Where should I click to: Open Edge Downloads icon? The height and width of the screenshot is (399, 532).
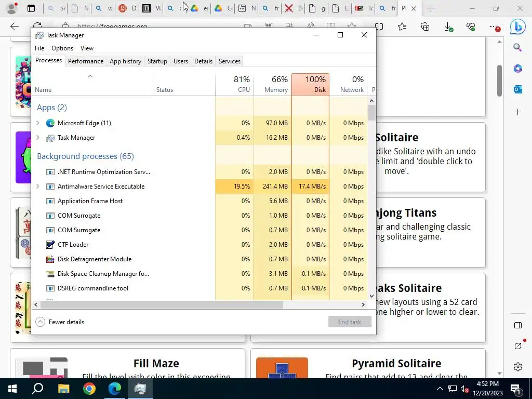coord(448,27)
